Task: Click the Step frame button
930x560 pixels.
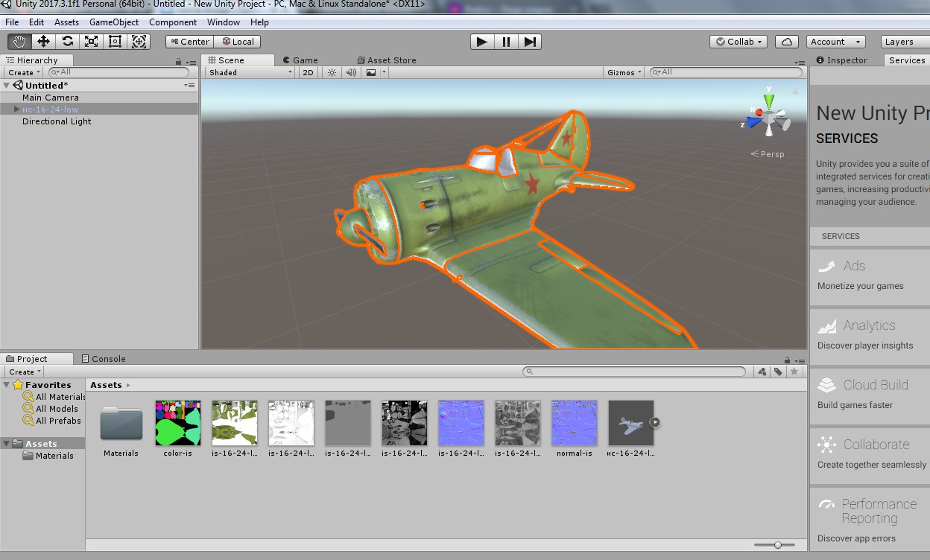Action: pos(530,42)
